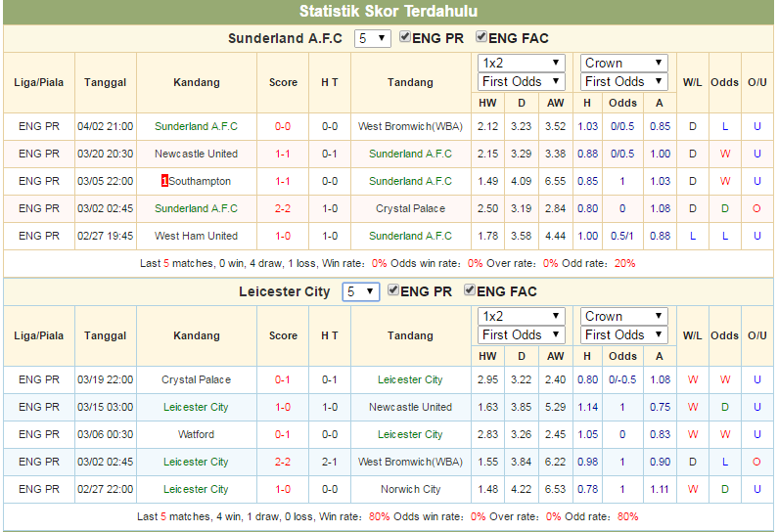778x532 pixels.
Task: Open First Odds dropdown under Crown in Sunderland table
Action: tap(624, 81)
